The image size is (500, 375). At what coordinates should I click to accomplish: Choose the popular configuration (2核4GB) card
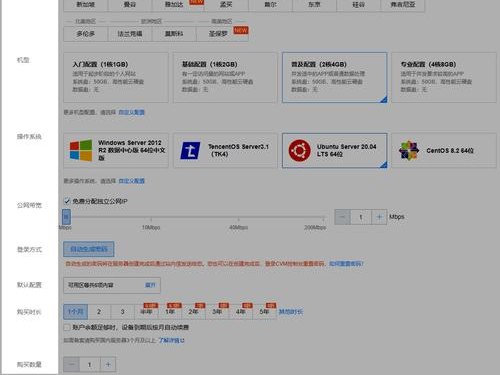[335, 77]
